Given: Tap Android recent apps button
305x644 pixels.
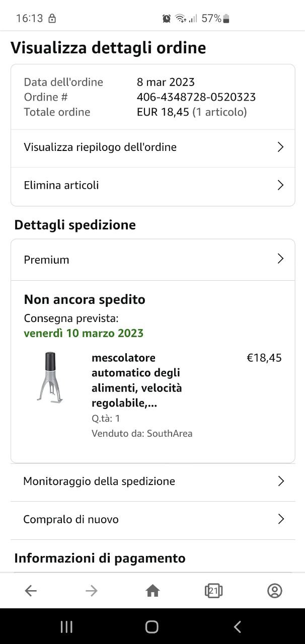Looking at the screenshot, I should point(66,626).
